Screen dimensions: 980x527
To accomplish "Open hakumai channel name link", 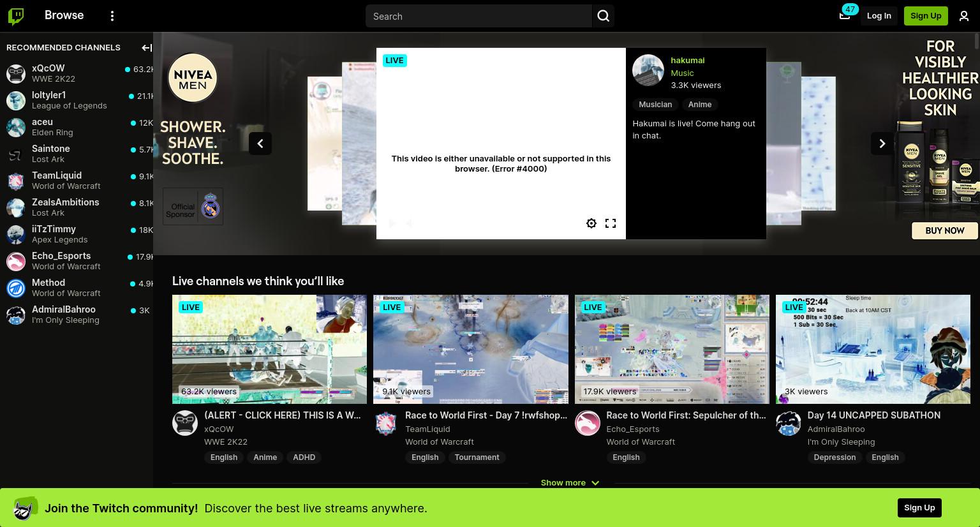I will pyautogui.click(x=687, y=61).
